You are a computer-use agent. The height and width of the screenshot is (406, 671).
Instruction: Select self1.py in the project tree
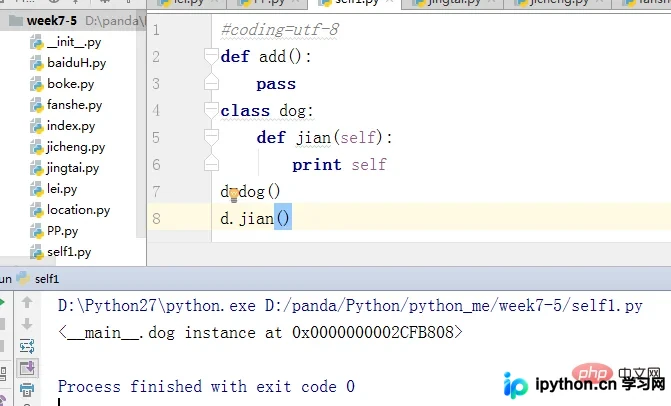(x=69, y=252)
